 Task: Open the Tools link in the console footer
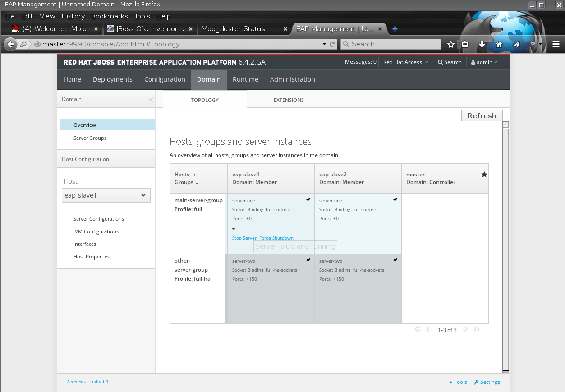point(458,382)
